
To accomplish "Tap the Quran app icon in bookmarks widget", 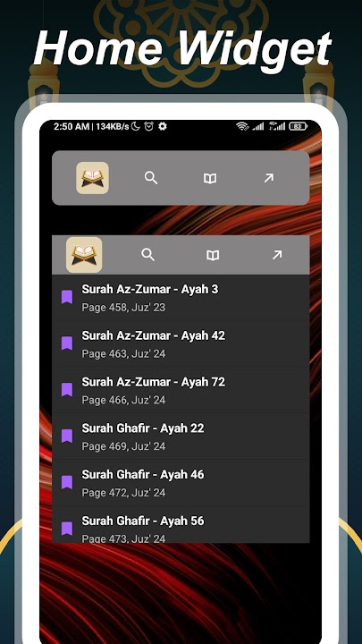I will [84, 255].
